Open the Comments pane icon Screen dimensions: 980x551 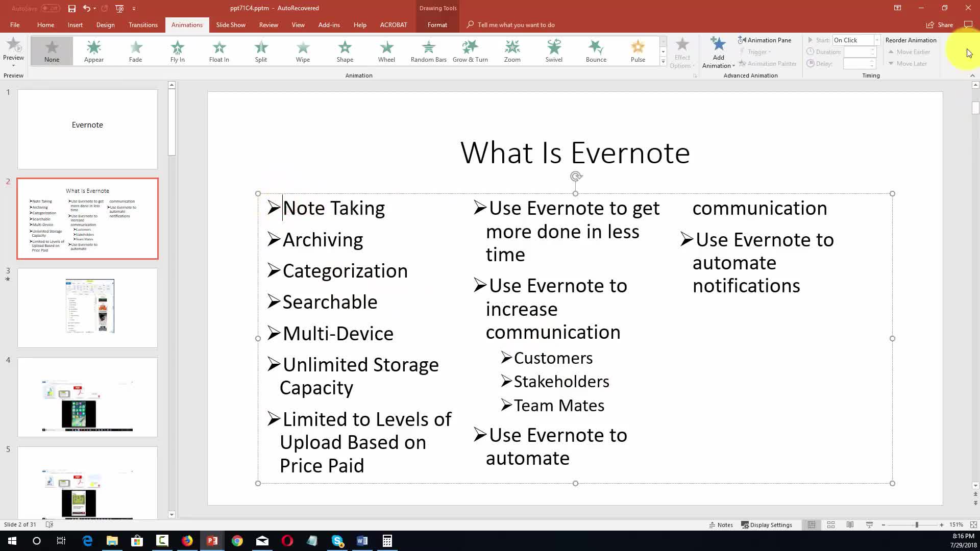(x=968, y=24)
